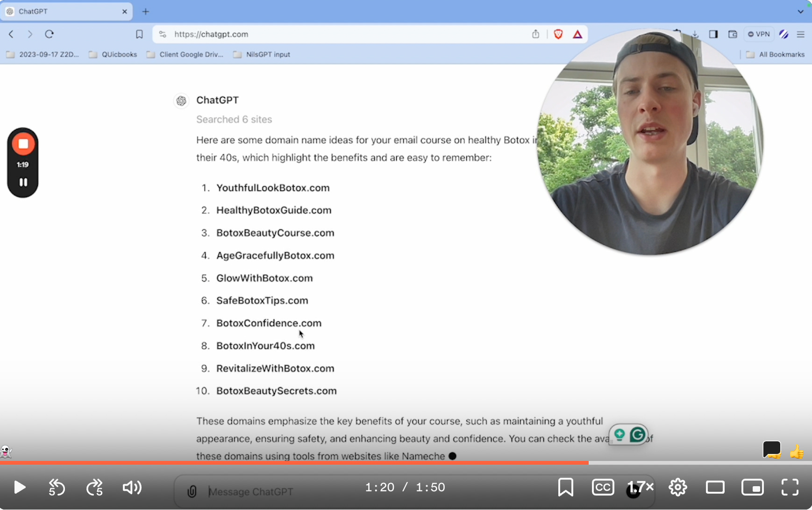
Task: Click RevitalizeWithBotox.com list item
Action: [x=275, y=368]
